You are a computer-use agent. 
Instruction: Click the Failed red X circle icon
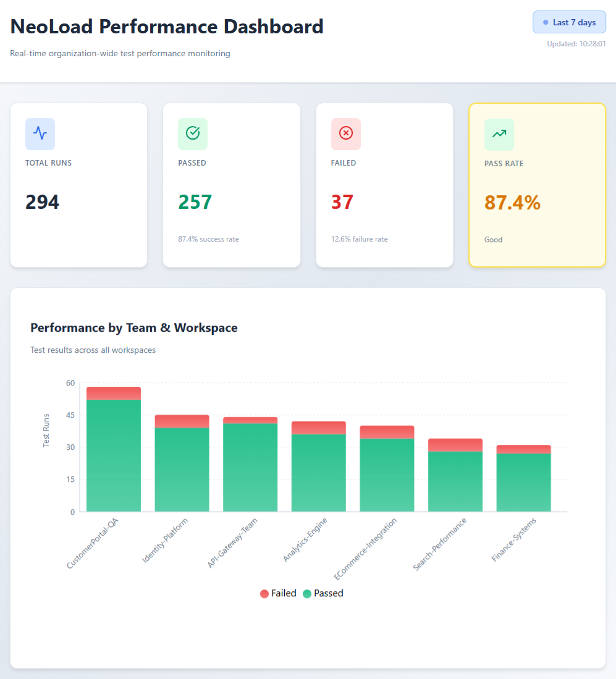click(345, 133)
